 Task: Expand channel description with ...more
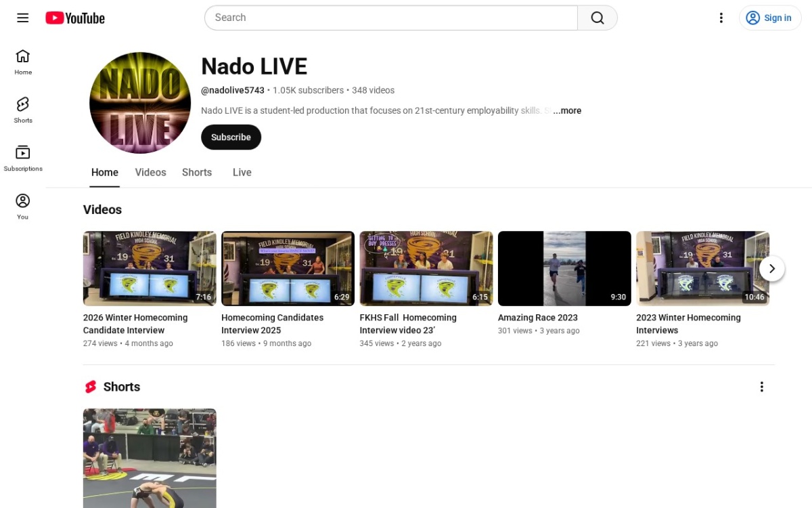567,110
